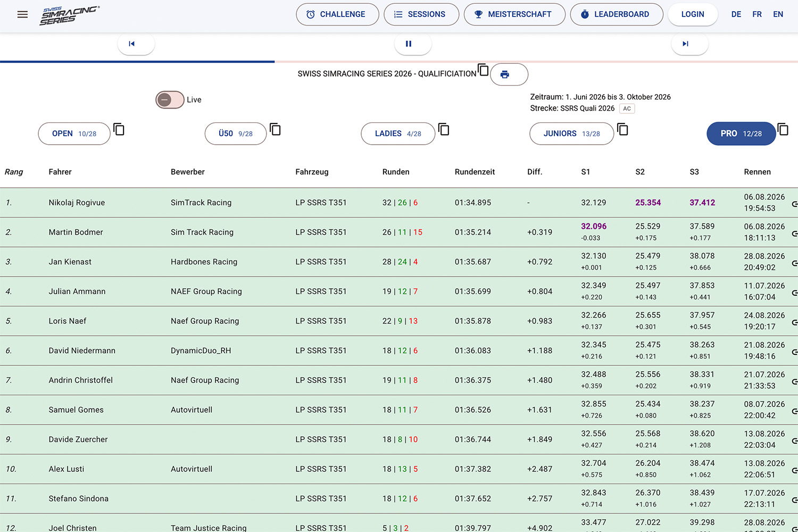
Task: Toggle the Live switch
Action: tap(170, 99)
